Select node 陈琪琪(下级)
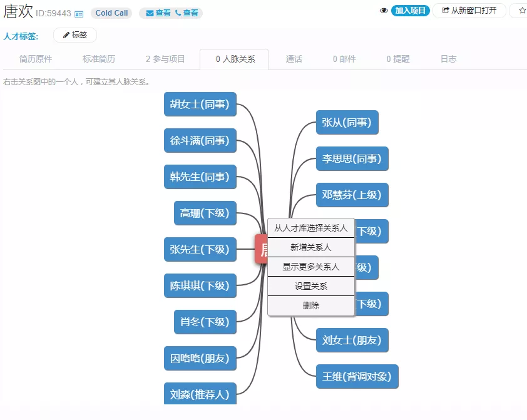This screenshot has height=420, width=527. coord(200,285)
